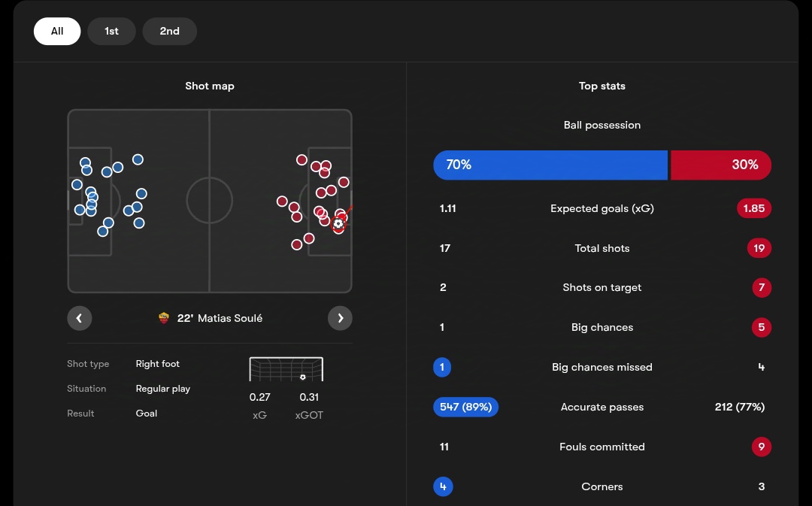The image size is (812, 506).
Task: Switch to the 1st half filter
Action: click(x=111, y=31)
